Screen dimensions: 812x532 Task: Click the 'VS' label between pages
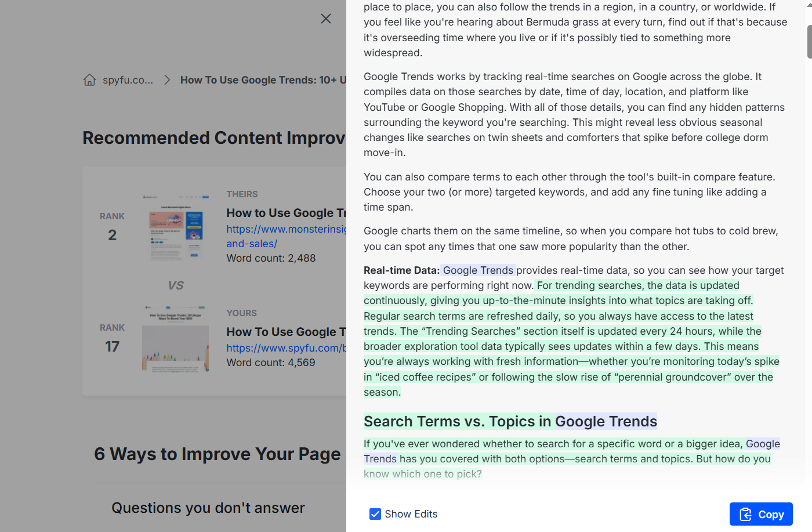pos(176,285)
